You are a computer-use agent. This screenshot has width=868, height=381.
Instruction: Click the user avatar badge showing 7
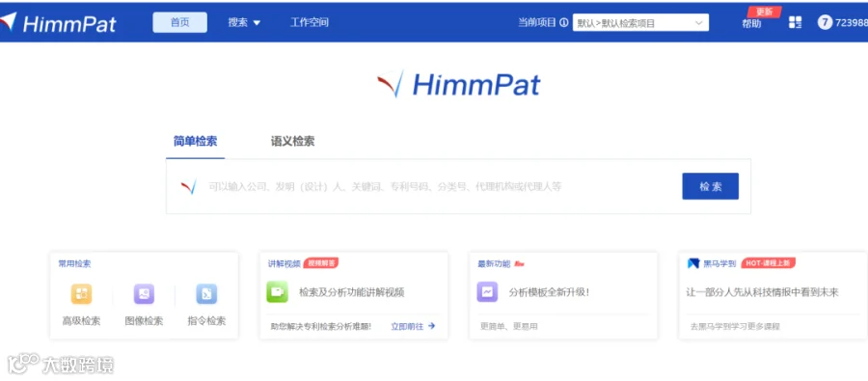pyautogui.click(x=825, y=23)
